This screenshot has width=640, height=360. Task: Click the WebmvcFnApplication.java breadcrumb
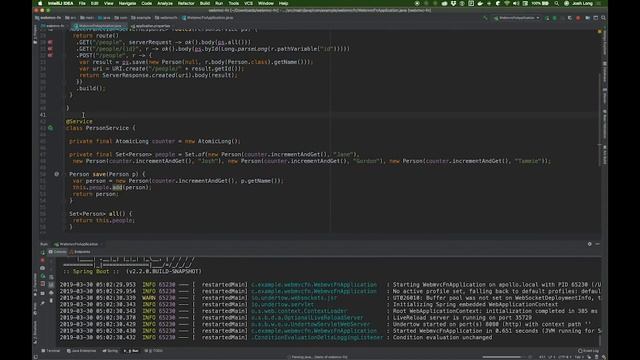[208, 18]
